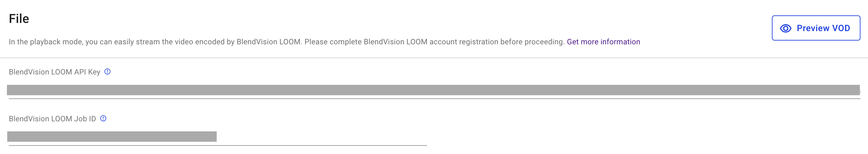
Task: Click the File section heading
Action: tap(19, 19)
